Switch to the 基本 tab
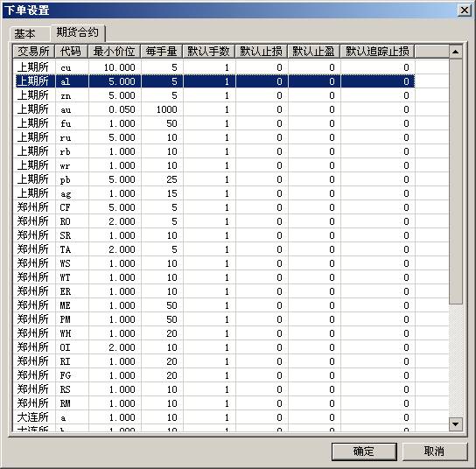 tap(30, 34)
